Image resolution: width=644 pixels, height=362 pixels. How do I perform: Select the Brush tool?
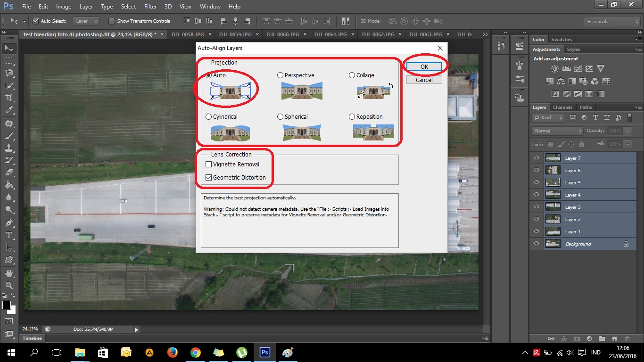(9, 136)
